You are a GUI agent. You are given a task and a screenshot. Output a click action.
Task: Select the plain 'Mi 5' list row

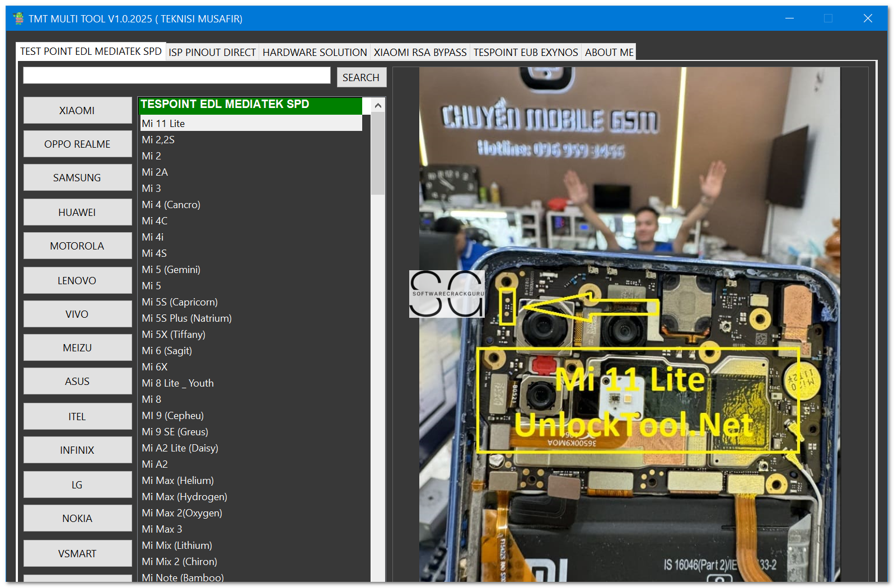[251, 285]
